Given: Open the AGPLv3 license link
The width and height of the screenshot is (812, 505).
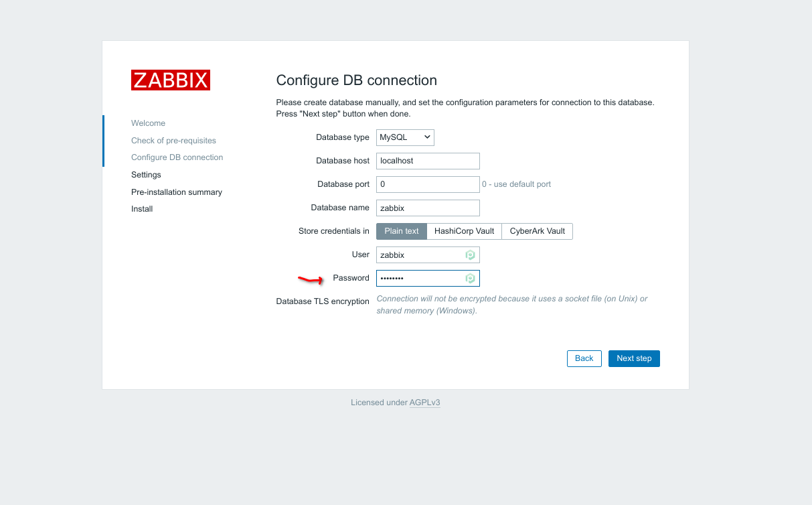Looking at the screenshot, I should click(424, 403).
